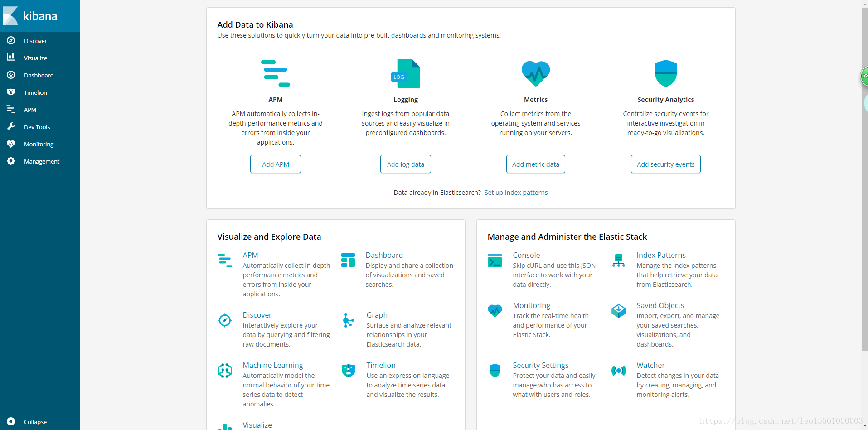Click the Dashboard grid icon in explore section
868x430 pixels.
pyautogui.click(x=348, y=260)
